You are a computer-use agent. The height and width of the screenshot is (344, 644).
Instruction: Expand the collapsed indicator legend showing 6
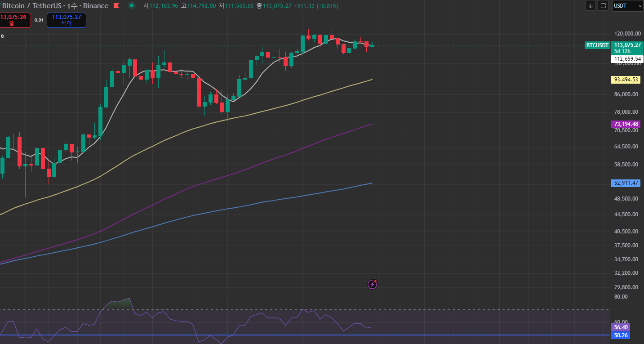(2, 36)
